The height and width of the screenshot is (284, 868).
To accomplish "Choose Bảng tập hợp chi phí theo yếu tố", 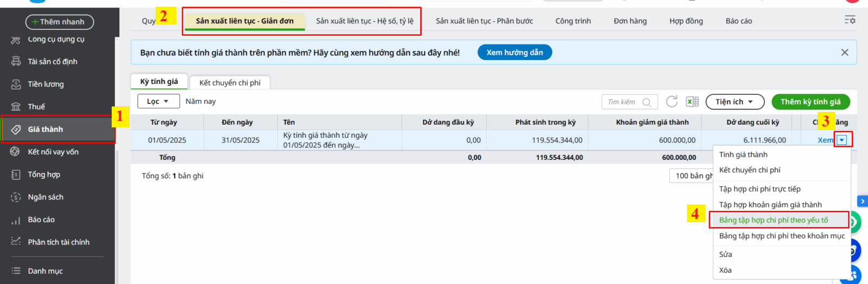I will (773, 220).
